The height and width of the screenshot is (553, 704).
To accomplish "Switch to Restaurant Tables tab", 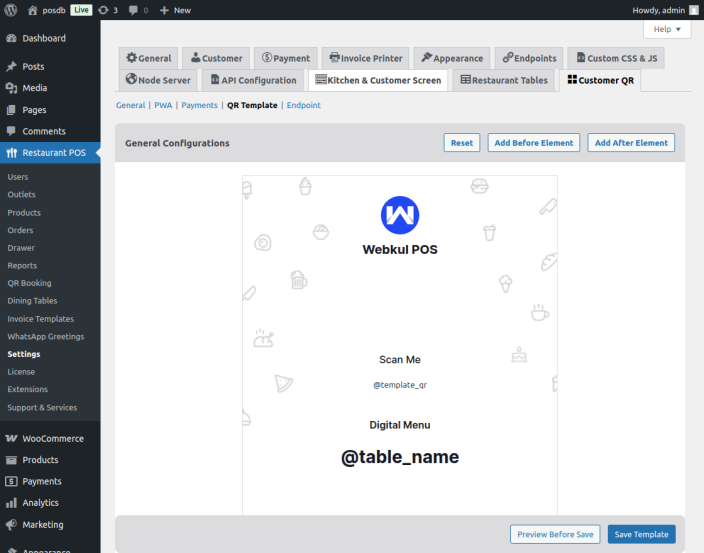I will (x=504, y=80).
